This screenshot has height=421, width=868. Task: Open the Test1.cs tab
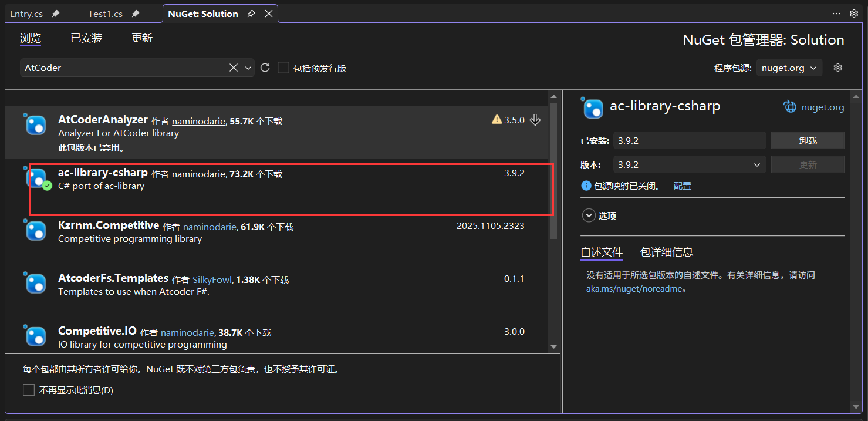point(105,14)
